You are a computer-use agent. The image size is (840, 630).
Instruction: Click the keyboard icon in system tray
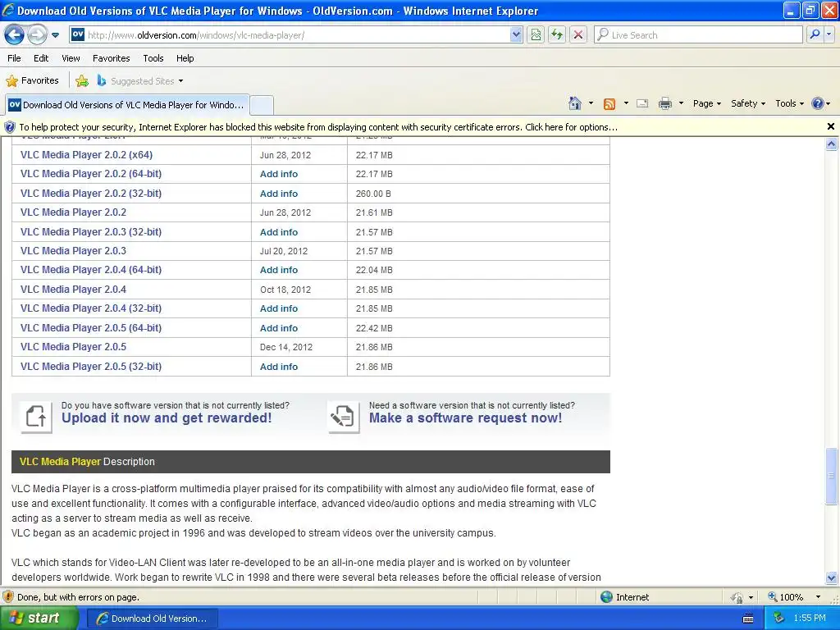coord(748,619)
